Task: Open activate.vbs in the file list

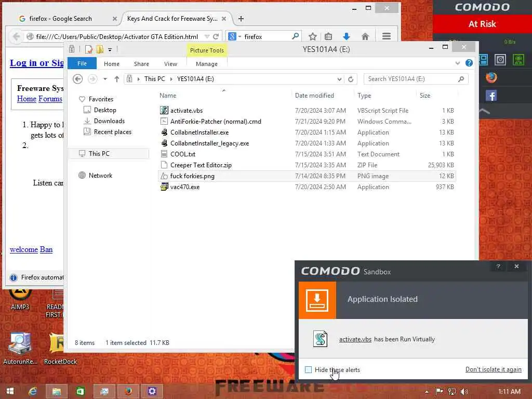Action: click(x=187, y=111)
